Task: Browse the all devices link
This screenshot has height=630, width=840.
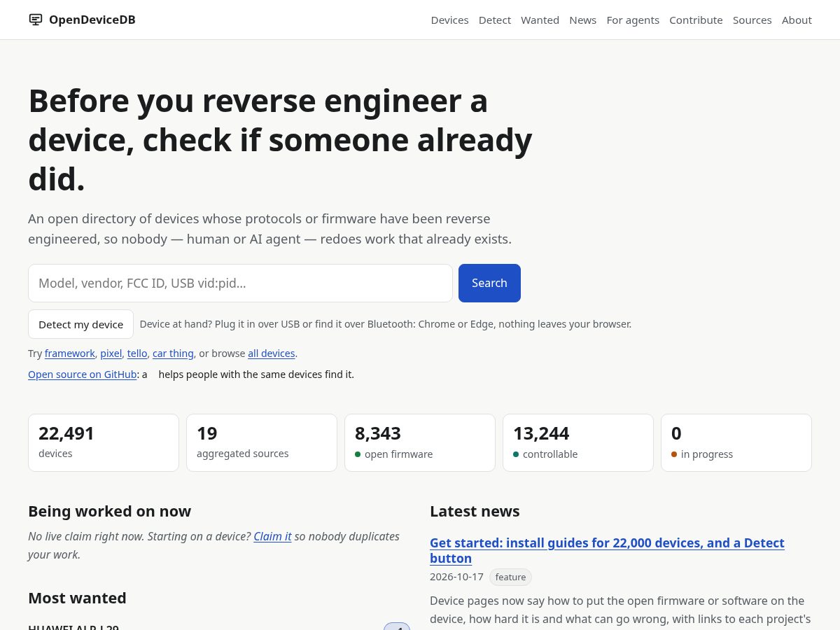Action: [x=272, y=353]
